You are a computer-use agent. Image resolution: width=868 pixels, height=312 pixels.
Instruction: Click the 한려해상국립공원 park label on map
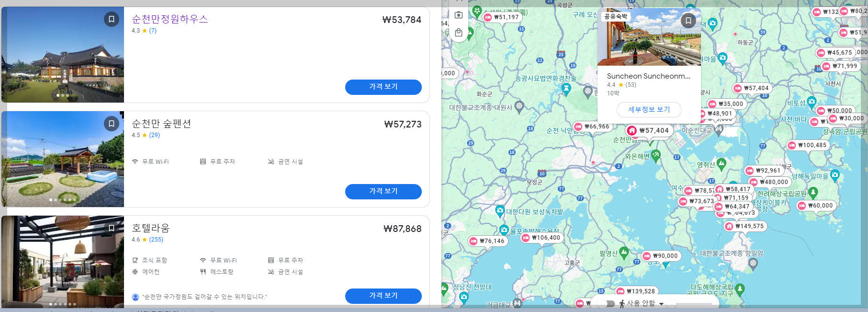click(x=782, y=194)
